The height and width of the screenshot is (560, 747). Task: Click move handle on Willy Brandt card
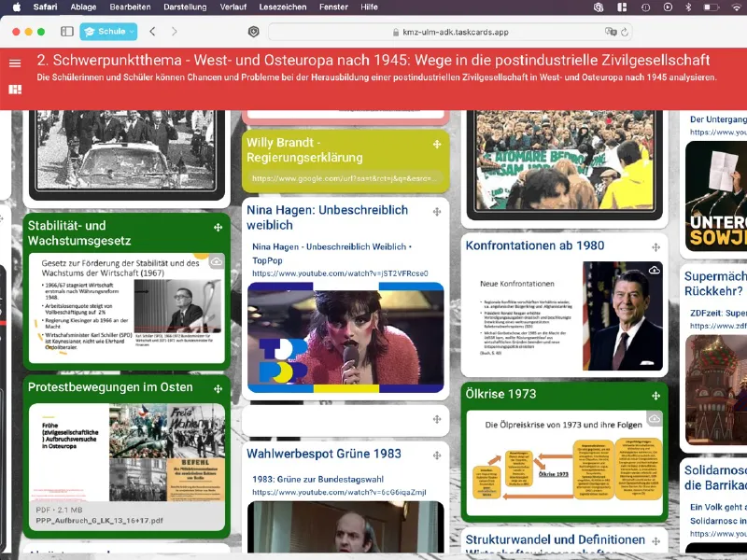pos(436,145)
